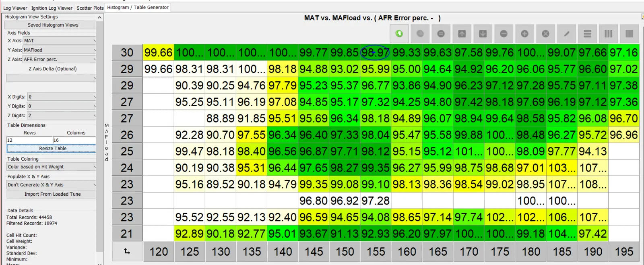Screen dimensions: 644x265
Task: Open the Z Axis AFR Error perc. dropdown
Action: click(60, 59)
